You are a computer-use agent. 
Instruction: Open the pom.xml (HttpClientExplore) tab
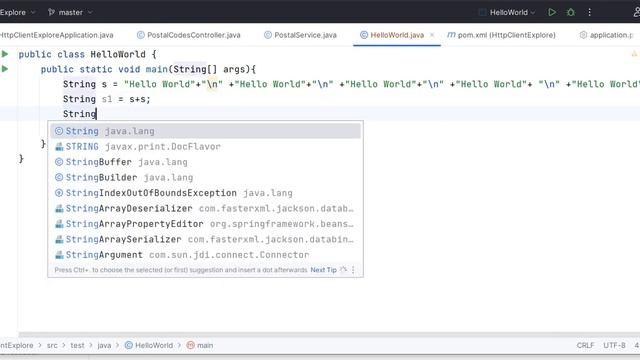tap(502, 35)
